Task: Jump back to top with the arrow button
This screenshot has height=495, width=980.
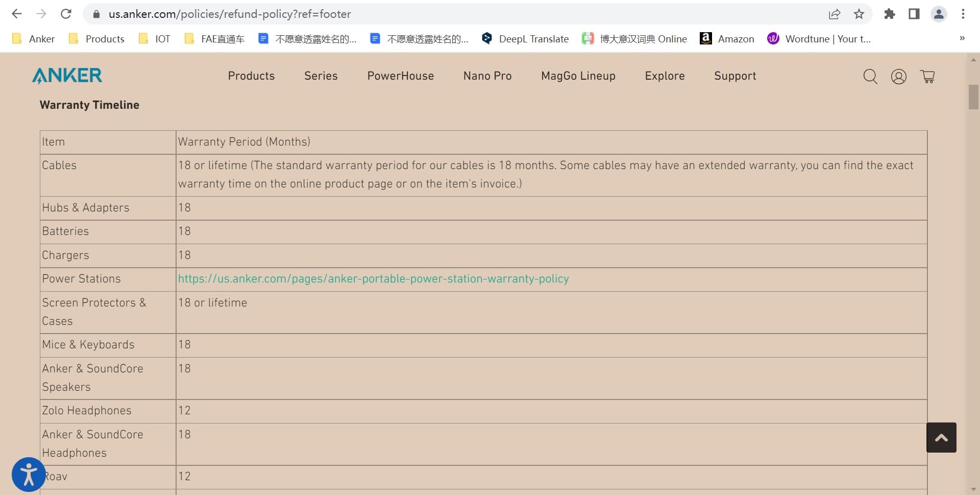Action: tap(941, 437)
